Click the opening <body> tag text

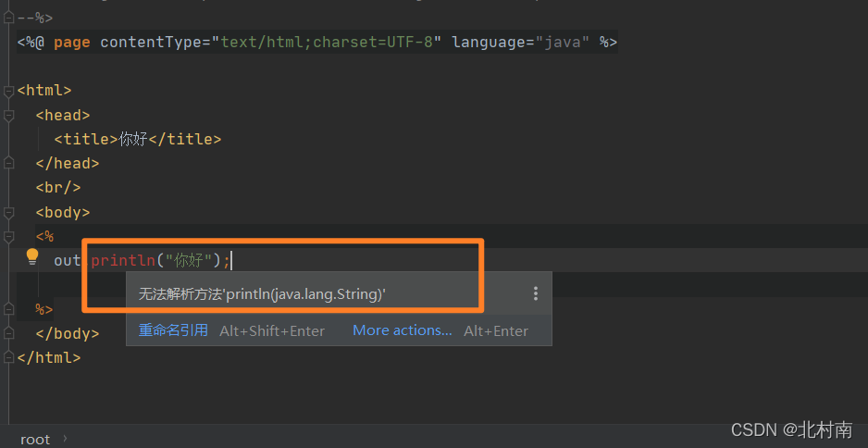[x=63, y=212]
